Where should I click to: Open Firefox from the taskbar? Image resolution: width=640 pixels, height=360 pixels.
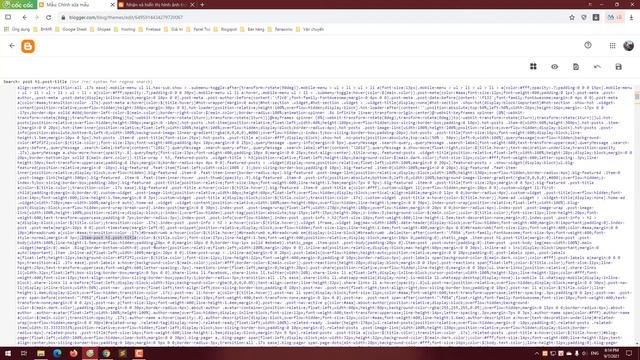tap(73, 353)
